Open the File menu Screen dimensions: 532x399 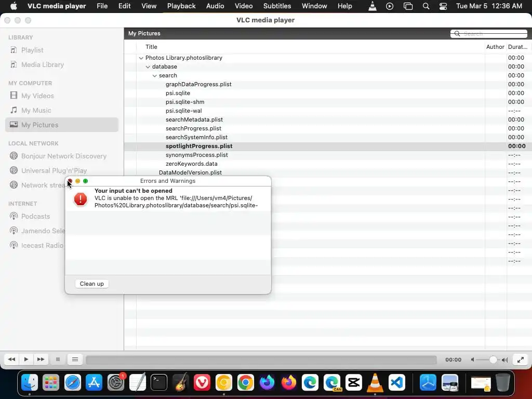tap(102, 6)
